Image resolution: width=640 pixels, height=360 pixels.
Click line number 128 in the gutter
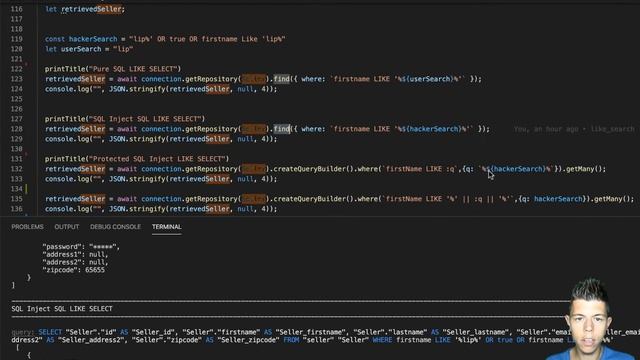(16, 129)
